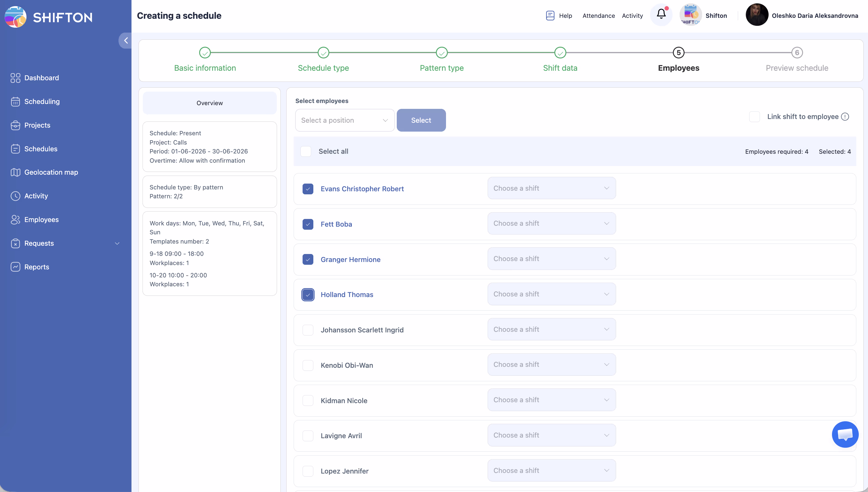
Task: Click the Reports chart icon
Action: click(15, 267)
